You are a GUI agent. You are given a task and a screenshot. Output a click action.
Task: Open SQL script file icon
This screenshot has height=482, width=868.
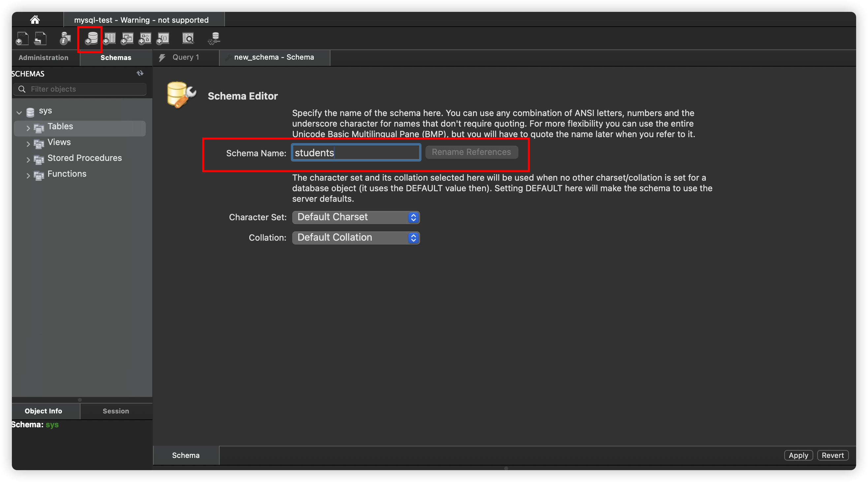coord(41,38)
